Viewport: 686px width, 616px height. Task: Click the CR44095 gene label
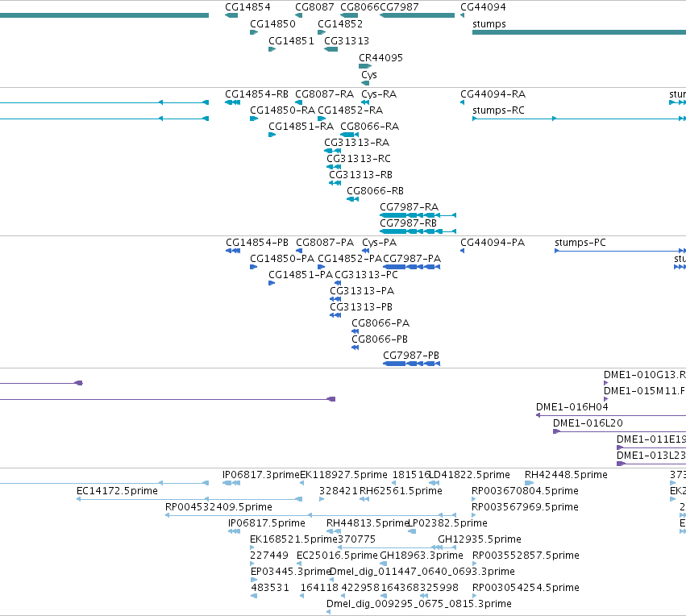tap(380, 58)
